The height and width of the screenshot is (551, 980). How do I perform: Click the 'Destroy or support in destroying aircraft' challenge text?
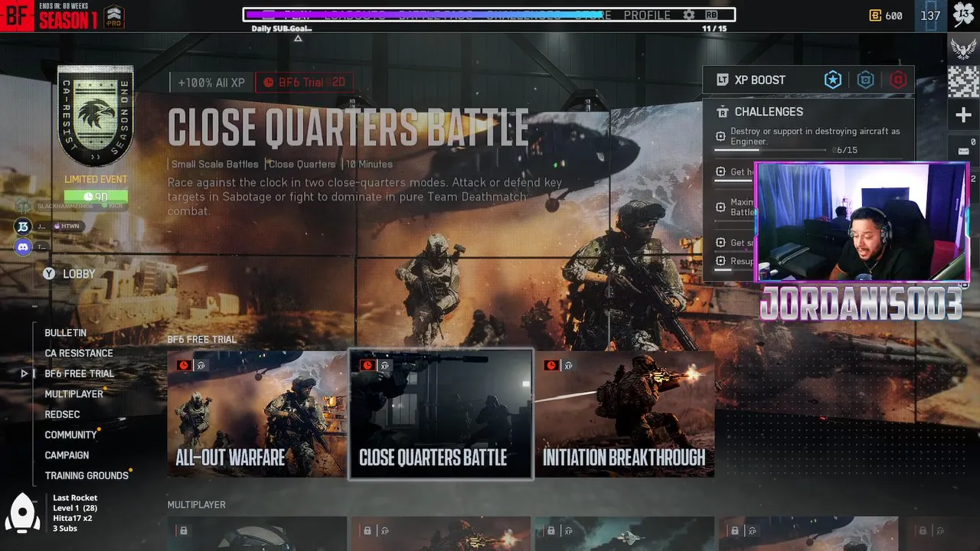[x=815, y=136]
